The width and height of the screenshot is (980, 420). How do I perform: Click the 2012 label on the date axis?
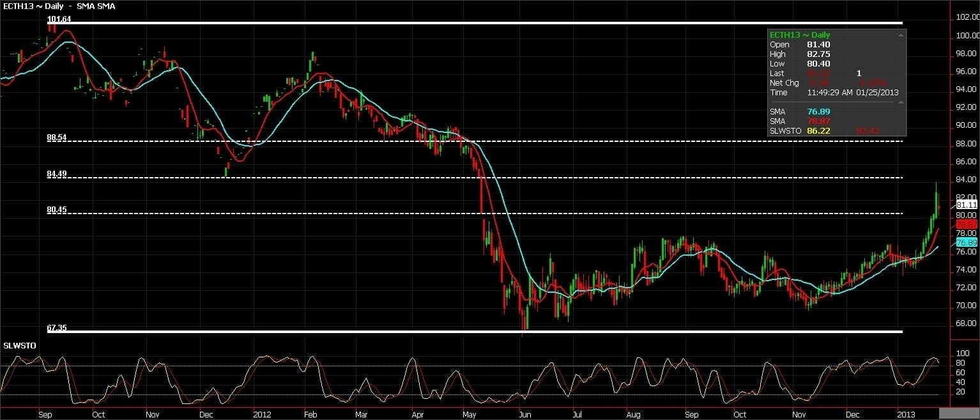point(263,414)
